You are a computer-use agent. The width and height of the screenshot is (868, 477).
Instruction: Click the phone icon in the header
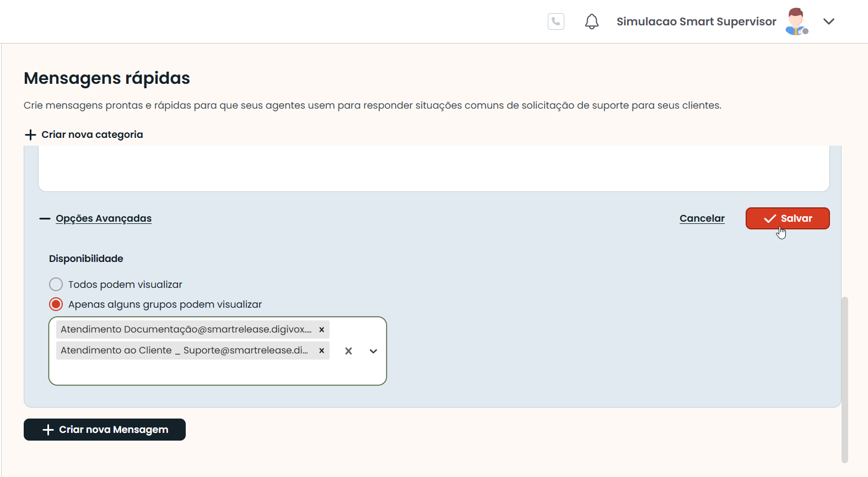pos(556,22)
